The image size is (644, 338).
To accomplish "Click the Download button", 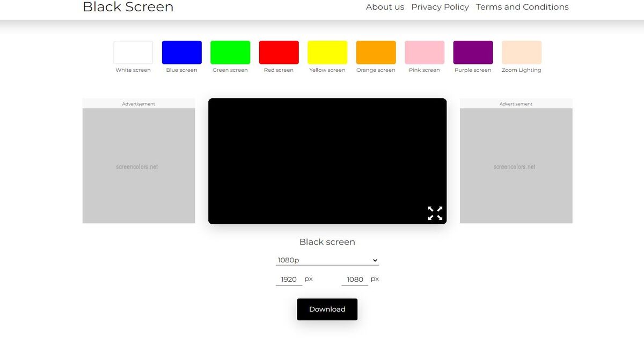I will tap(327, 309).
